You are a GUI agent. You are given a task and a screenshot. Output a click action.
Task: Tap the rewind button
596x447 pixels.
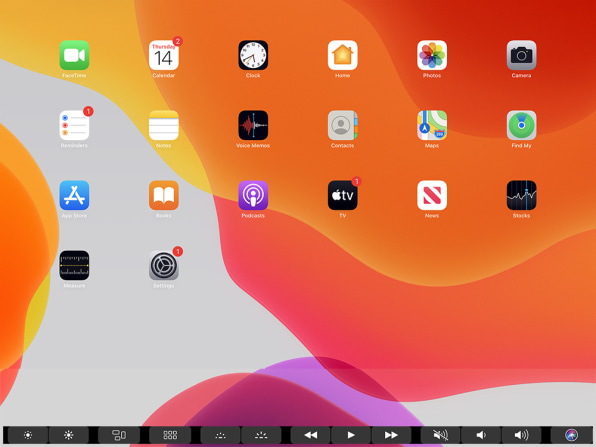(311, 435)
